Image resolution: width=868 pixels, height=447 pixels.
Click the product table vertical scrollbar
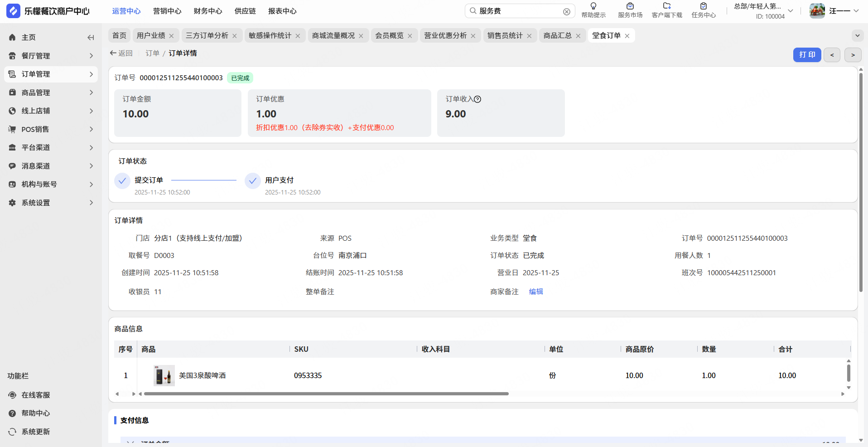pyautogui.click(x=849, y=373)
